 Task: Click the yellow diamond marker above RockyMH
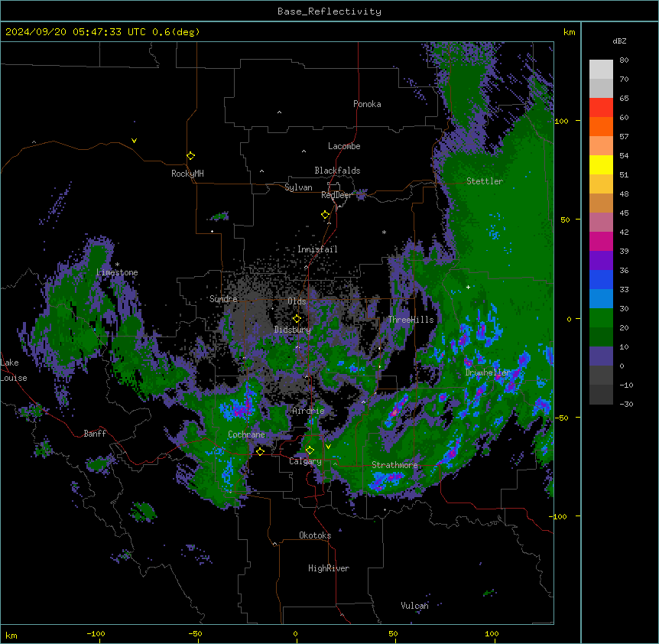[x=191, y=156]
